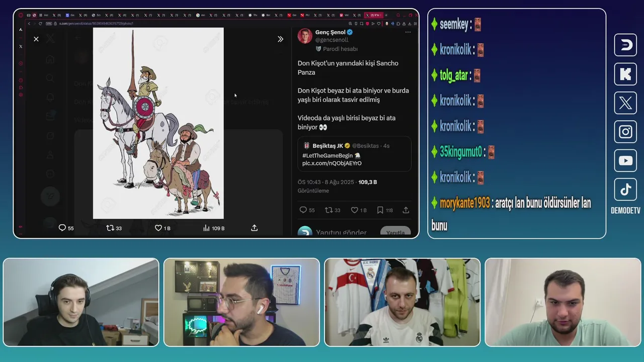Click share icon in the tweet panel
The width and height of the screenshot is (644, 362).
click(406, 210)
